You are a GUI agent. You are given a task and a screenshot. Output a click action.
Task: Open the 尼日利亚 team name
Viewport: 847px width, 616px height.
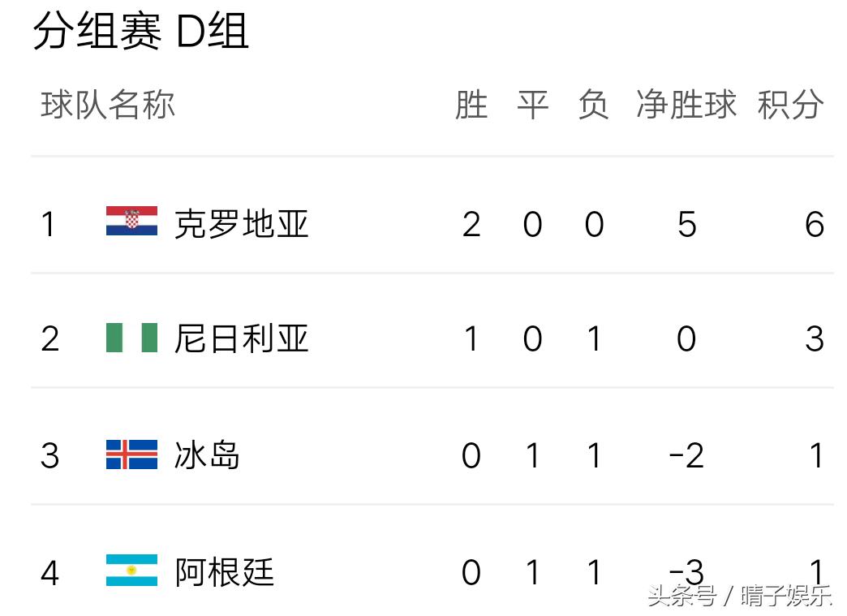click(x=241, y=338)
